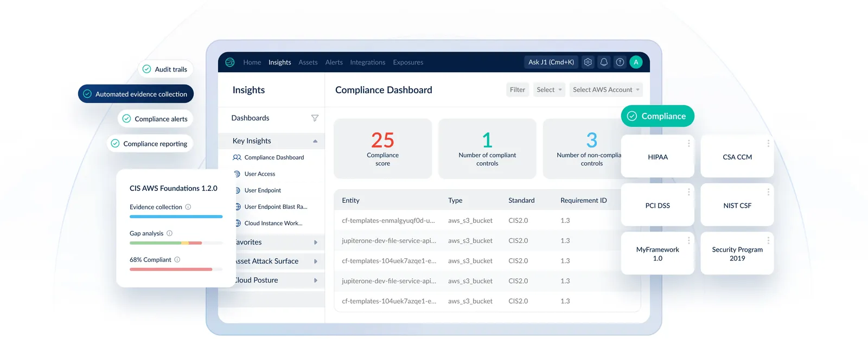Open the PCI DSS framework card
This screenshot has height=339, width=868.
pyautogui.click(x=658, y=206)
